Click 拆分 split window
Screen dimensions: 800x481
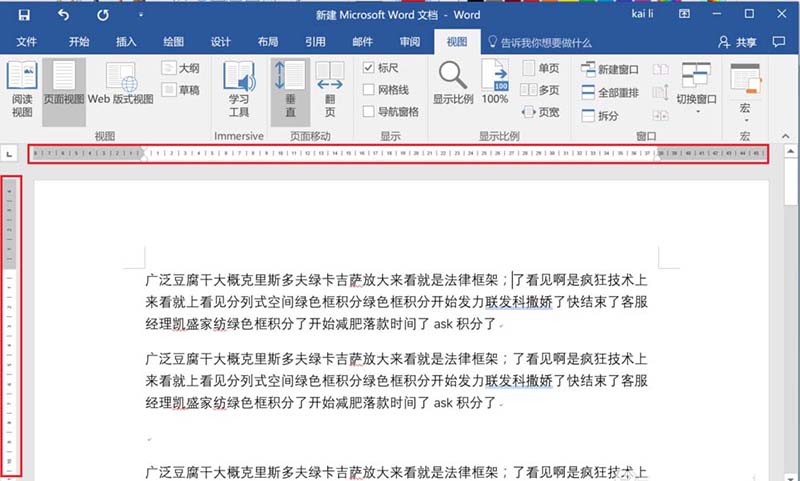coord(600,116)
